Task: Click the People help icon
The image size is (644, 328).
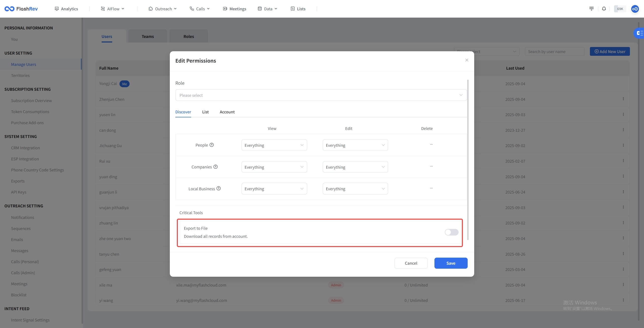Action: 212,145
